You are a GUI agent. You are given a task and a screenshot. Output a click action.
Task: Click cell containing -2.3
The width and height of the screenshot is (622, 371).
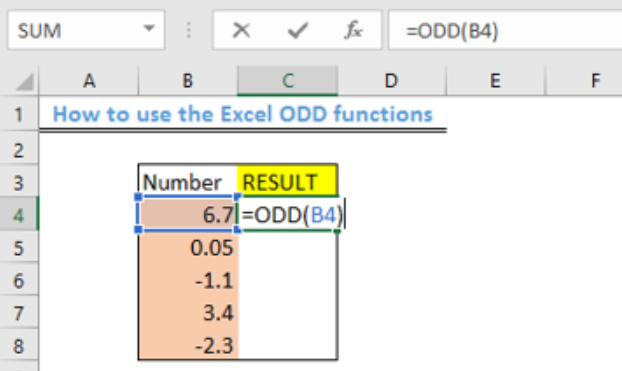pos(188,345)
